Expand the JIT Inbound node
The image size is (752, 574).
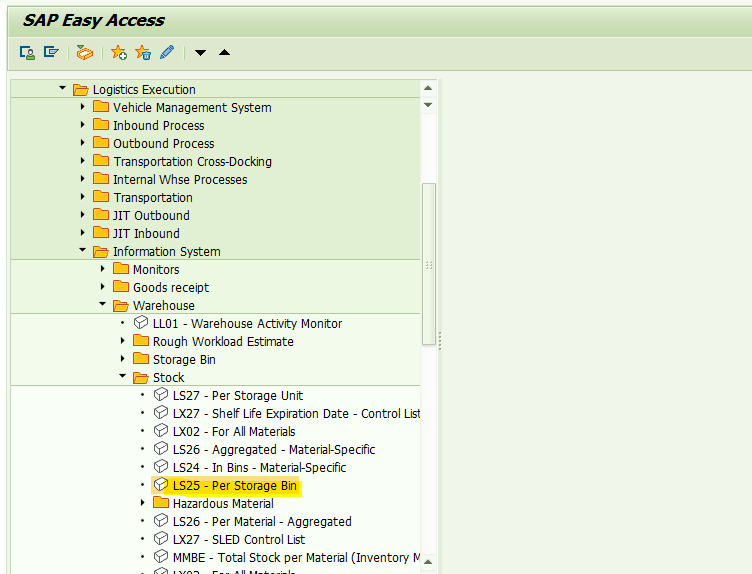pos(82,233)
